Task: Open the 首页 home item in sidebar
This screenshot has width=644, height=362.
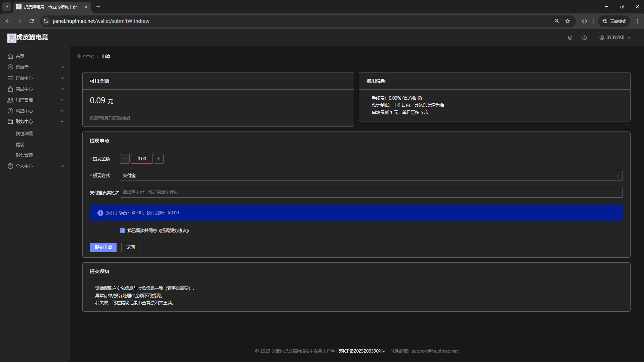Action: [x=20, y=56]
